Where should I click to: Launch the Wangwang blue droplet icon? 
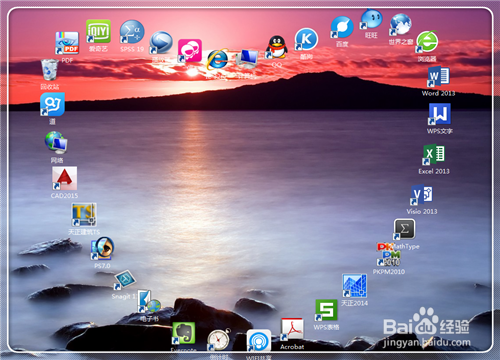coord(371,19)
